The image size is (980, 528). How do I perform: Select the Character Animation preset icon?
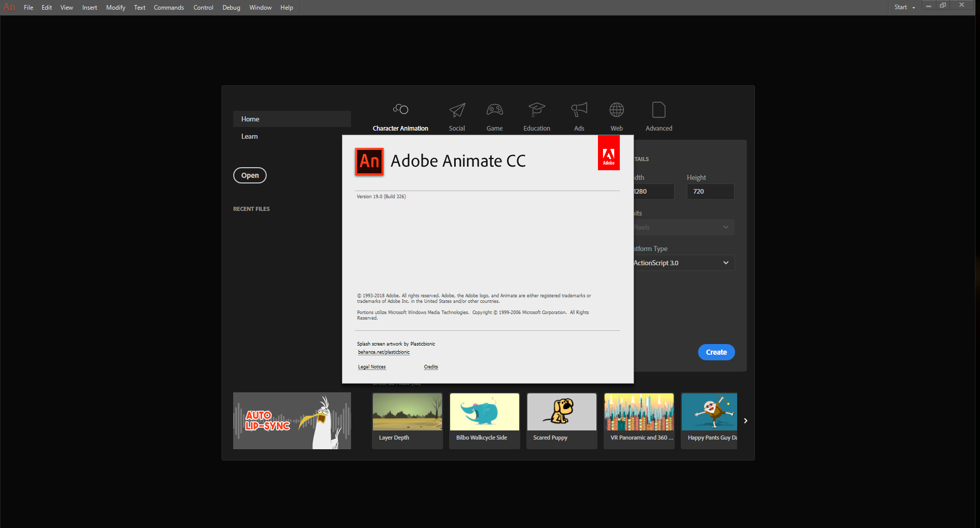pos(400,109)
